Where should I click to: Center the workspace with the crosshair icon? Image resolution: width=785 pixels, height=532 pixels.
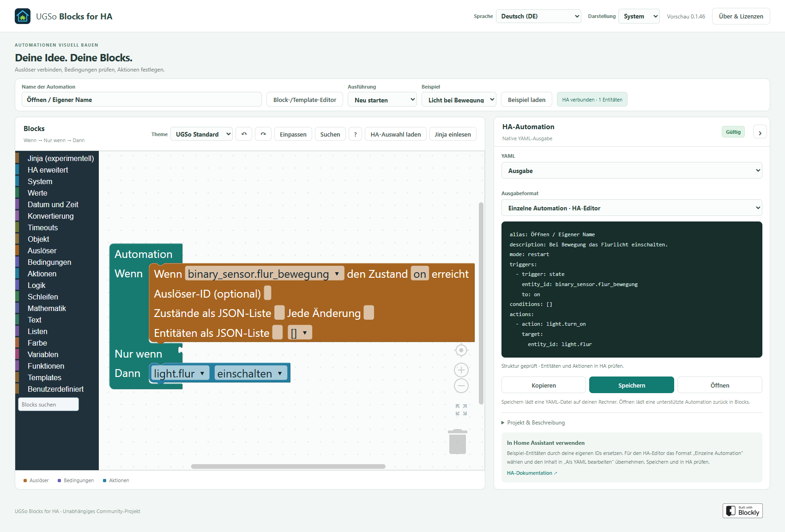[x=461, y=350]
